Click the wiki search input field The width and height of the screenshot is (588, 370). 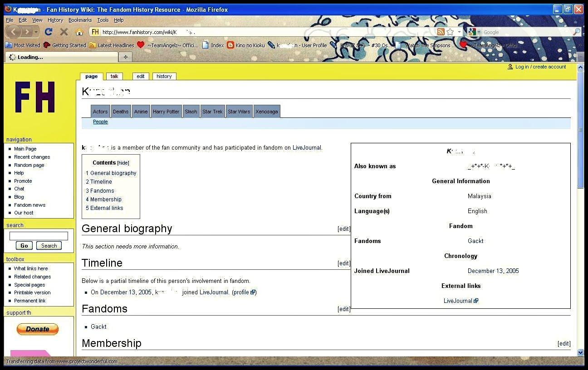(39, 236)
